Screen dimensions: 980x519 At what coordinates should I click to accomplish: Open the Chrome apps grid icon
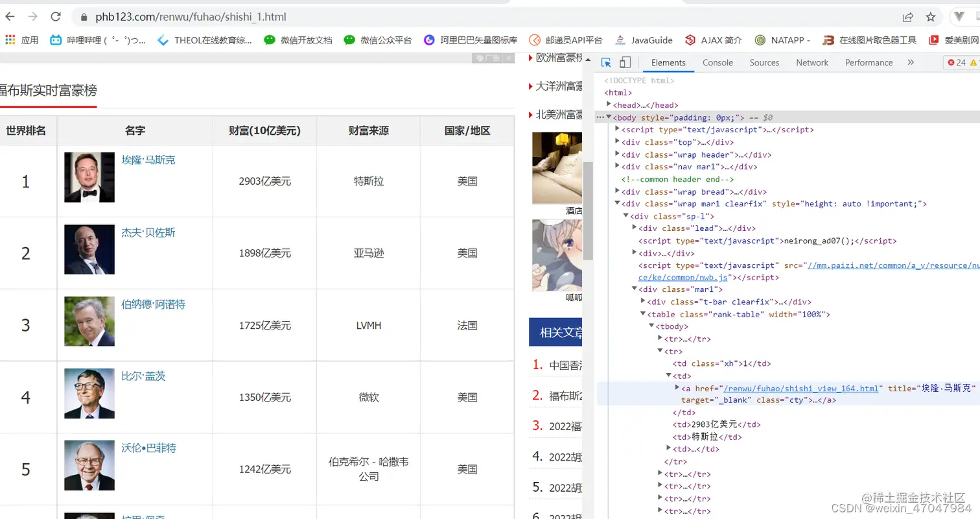click(10, 40)
